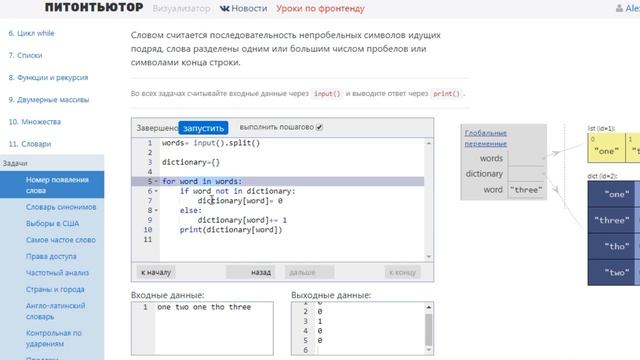Open lesson 10. Множества

pos(35,122)
